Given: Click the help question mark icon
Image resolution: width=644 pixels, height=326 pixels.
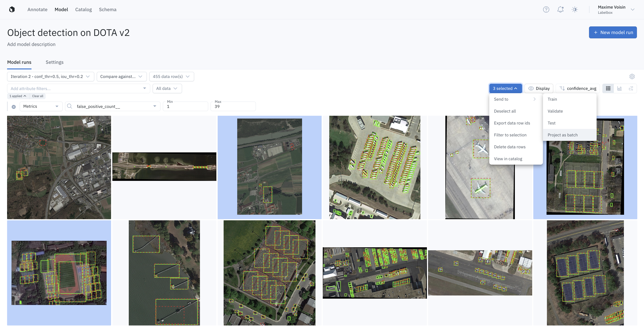Looking at the screenshot, I should [x=546, y=9].
